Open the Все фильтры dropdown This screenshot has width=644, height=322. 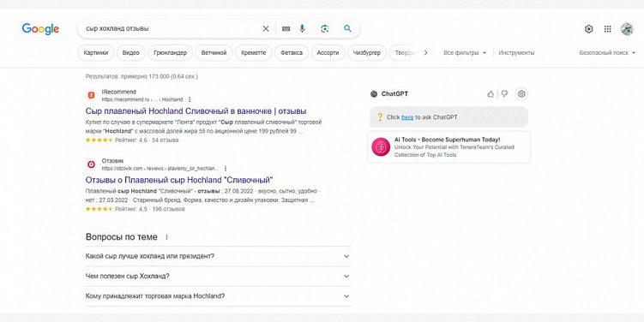point(465,53)
